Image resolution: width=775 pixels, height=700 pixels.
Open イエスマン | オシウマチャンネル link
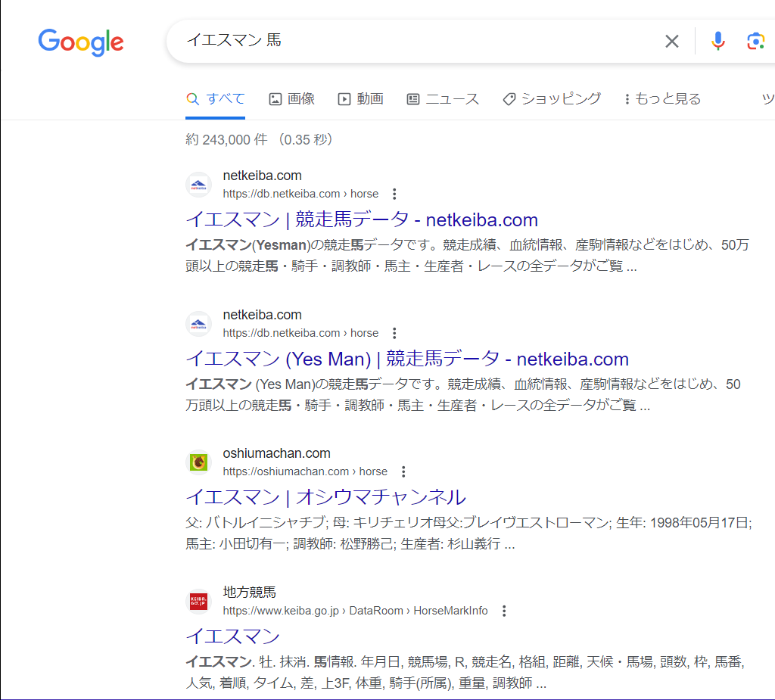pos(325,497)
